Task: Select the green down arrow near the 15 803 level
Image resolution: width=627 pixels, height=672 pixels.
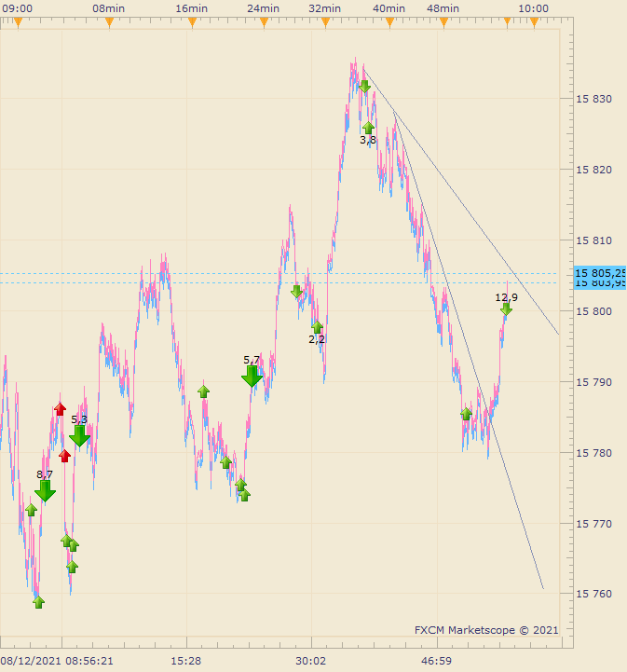Action: coord(296,293)
